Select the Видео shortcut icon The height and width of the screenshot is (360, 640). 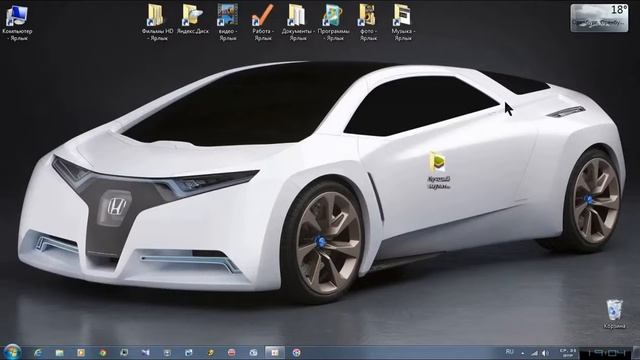click(x=228, y=23)
